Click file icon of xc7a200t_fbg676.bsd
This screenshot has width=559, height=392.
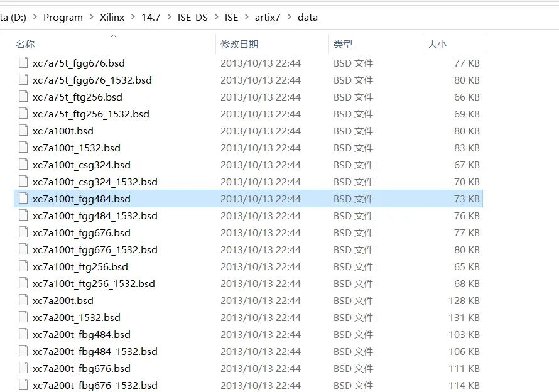(x=23, y=367)
